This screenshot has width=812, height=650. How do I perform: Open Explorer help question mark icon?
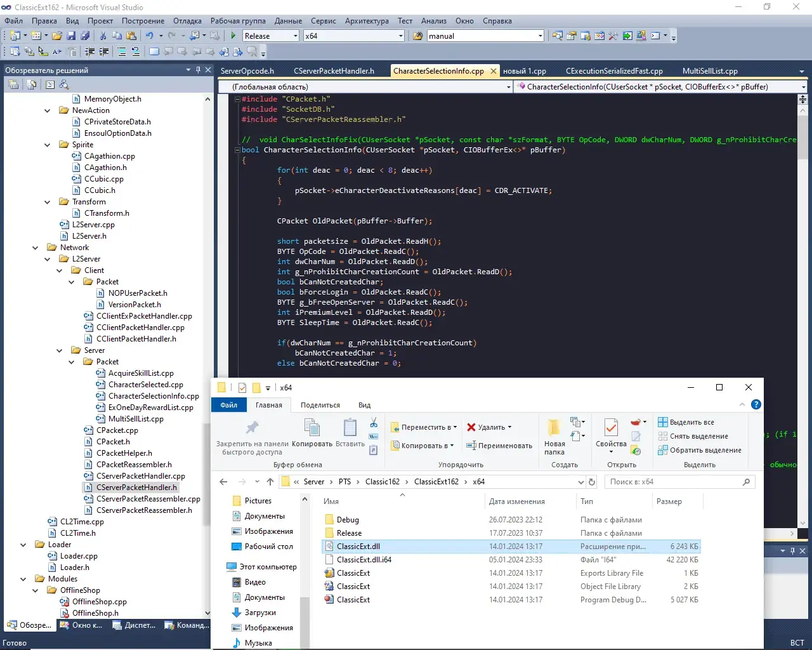(x=756, y=404)
